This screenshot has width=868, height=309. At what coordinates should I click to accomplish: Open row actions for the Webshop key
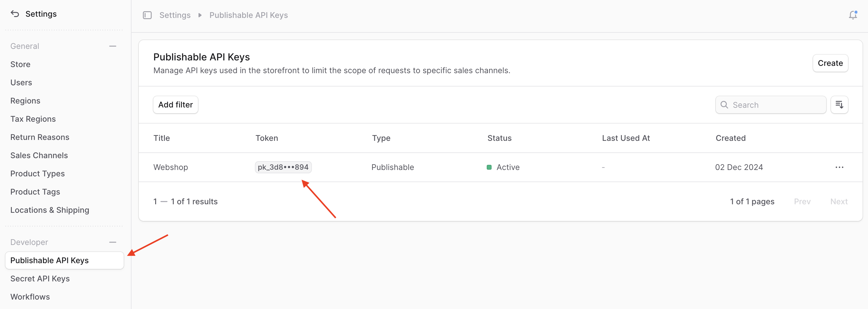point(840,167)
